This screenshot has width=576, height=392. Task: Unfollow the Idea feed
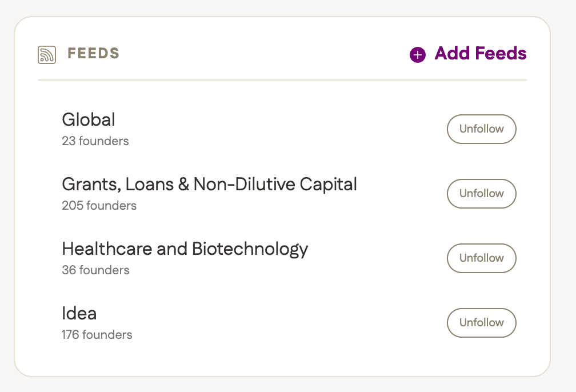tap(481, 323)
